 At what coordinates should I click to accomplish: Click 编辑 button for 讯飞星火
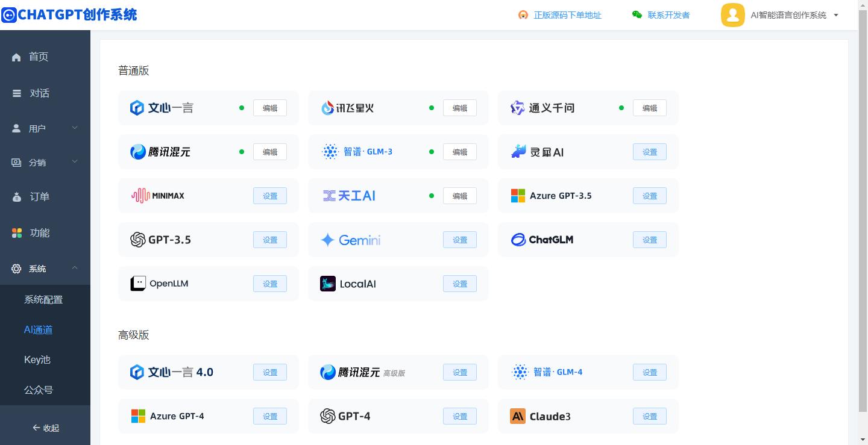(460, 108)
